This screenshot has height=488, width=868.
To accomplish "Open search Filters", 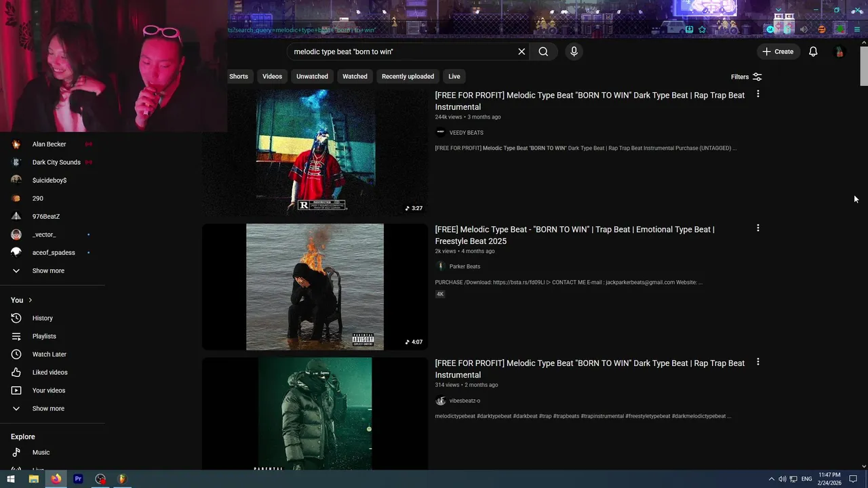I will (x=747, y=77).
